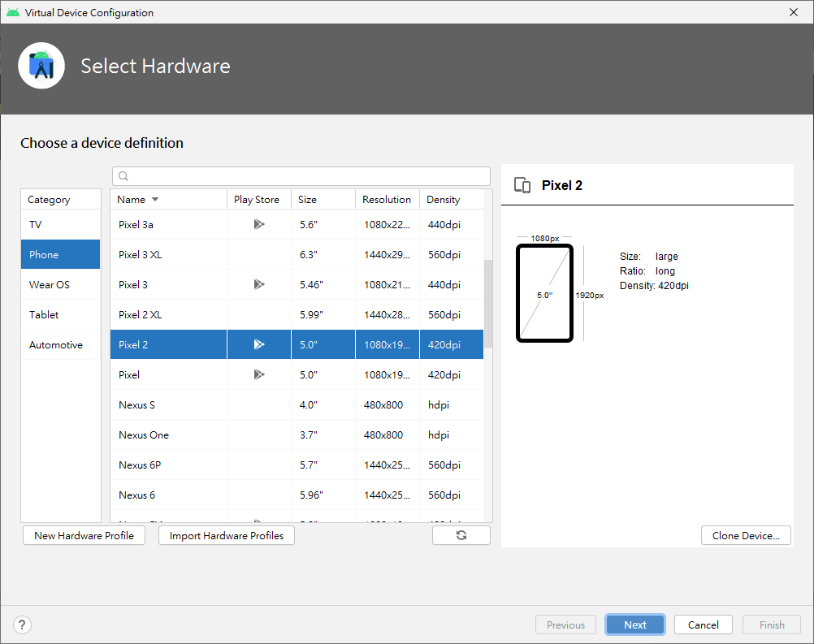
Task: Select the Nexus S device row
Action: point(297,404)
